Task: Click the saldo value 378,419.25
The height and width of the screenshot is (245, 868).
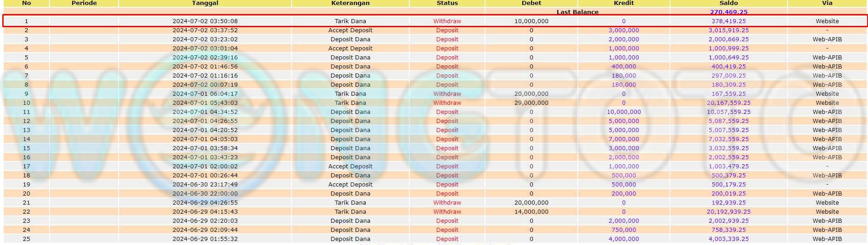Action: pyautogui.click(x=729, y=21)
